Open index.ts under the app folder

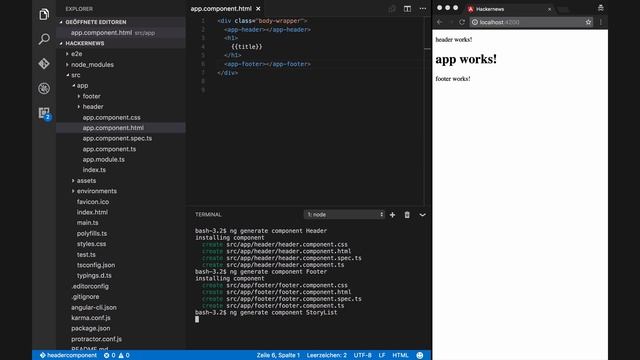click(94, 170)
